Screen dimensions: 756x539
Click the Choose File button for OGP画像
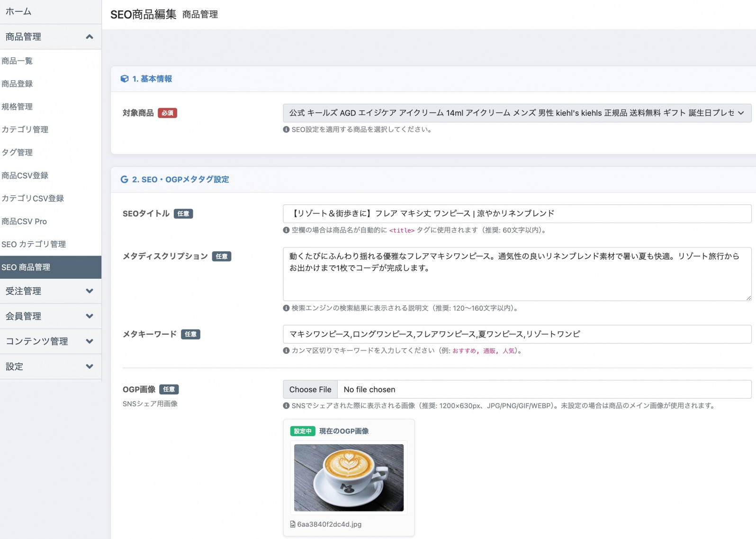310,390
